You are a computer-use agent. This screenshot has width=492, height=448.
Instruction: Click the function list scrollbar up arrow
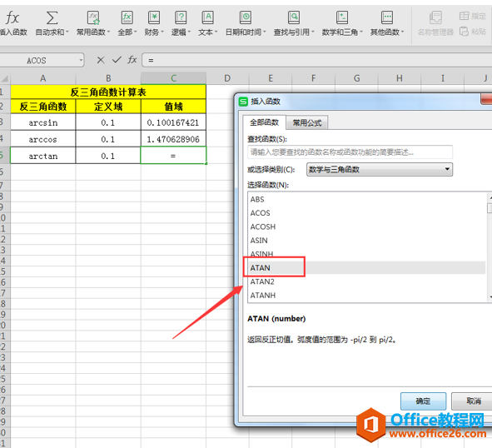tap(490, 197)
